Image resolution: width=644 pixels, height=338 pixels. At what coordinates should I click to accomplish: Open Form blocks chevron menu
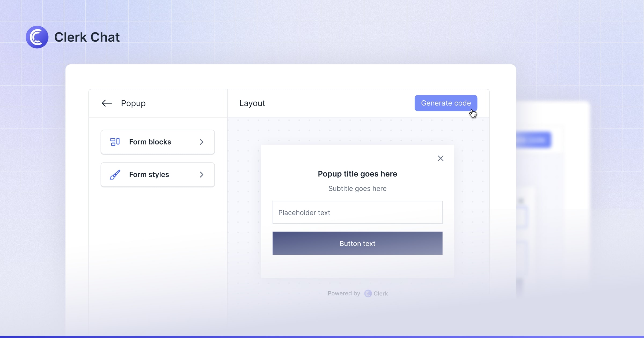[202, 142]
